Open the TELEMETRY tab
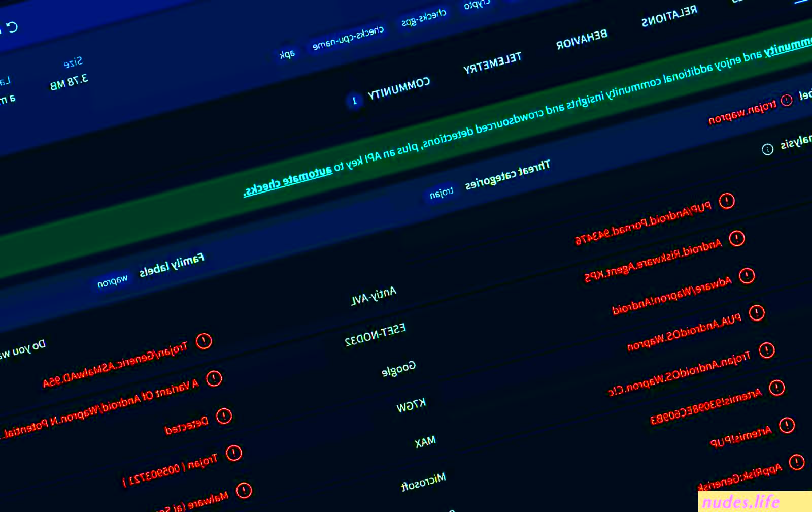The image size is (812, 512). click(x=492, y=62)
